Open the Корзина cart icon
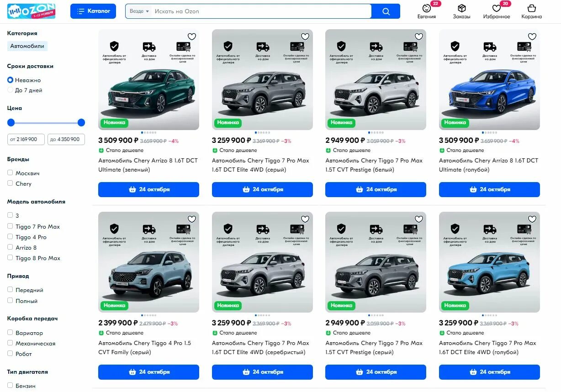Screen dimensions: 561x392 [x=531, y=8]
